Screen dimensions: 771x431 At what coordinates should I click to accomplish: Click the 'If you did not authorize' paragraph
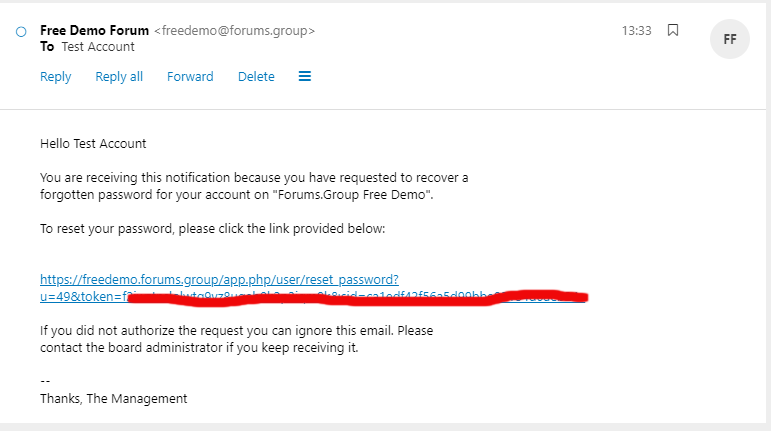tap(236, 339)
